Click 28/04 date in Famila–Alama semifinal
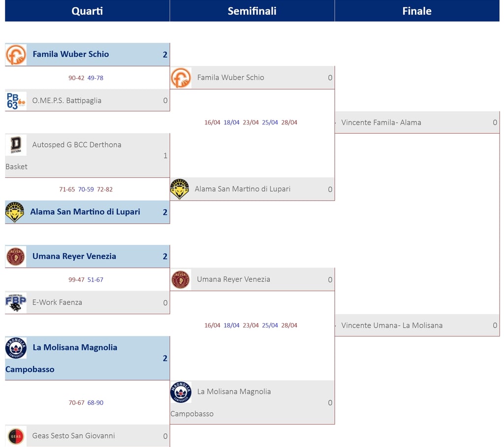This screenshot has width=504, height=447. [289, 122]
